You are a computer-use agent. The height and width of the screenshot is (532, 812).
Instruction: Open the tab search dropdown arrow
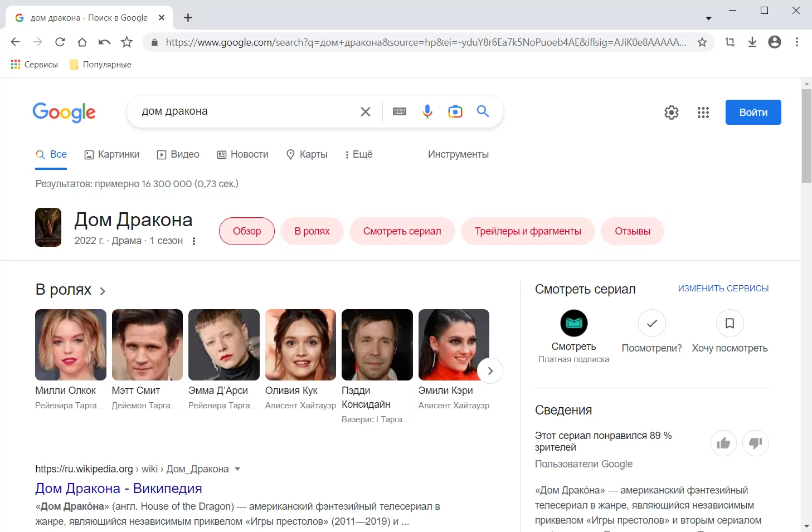point(709,18)
